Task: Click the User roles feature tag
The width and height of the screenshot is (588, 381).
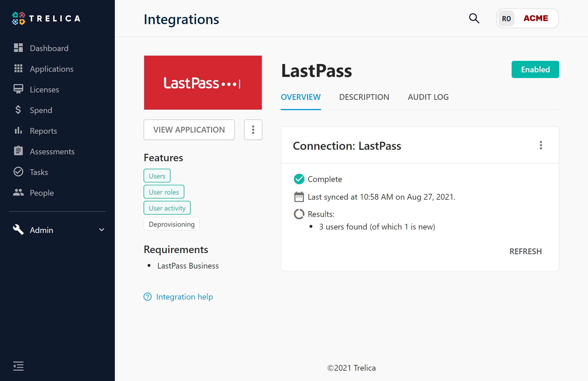Action: click(x=164, y=192)
